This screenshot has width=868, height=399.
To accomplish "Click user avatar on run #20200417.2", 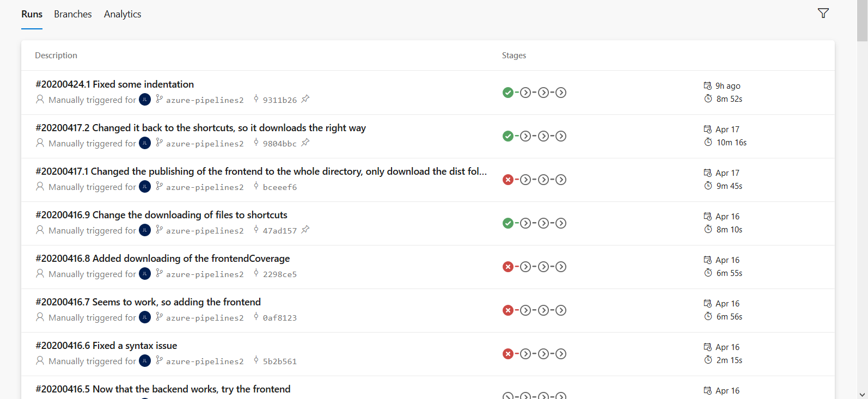I will click(x=145, y=143).
